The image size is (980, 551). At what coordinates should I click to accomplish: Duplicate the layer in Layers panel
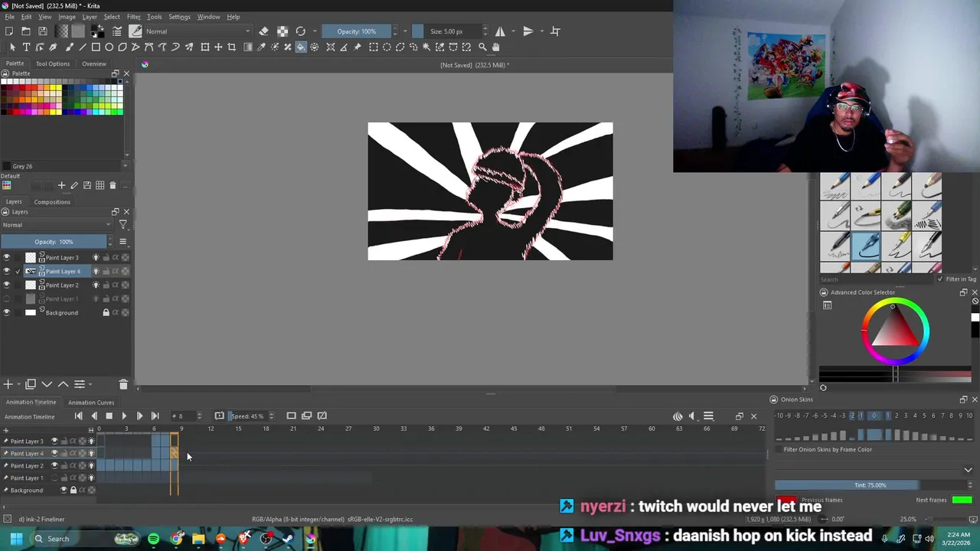pyautogui.click(x=31, y=384)
